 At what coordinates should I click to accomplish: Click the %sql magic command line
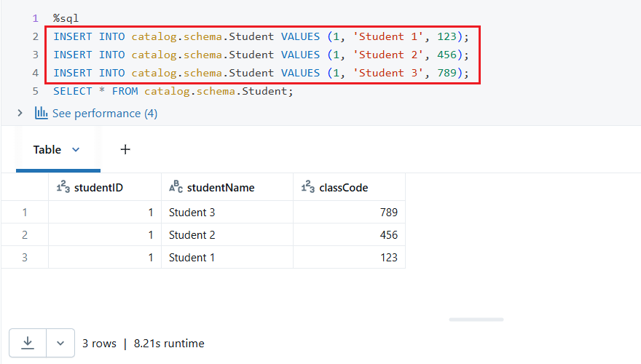click(x=66, y=18)
